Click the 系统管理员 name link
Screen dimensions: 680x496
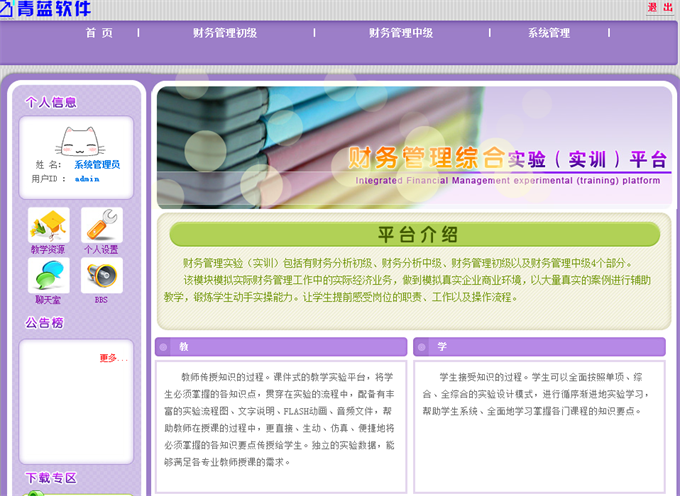[97, 164]
